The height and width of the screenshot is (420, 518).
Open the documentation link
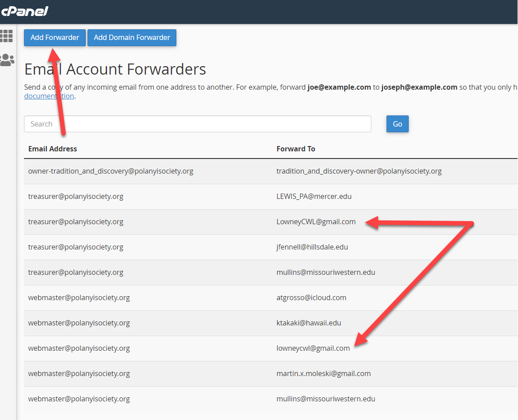pos(49,96)
